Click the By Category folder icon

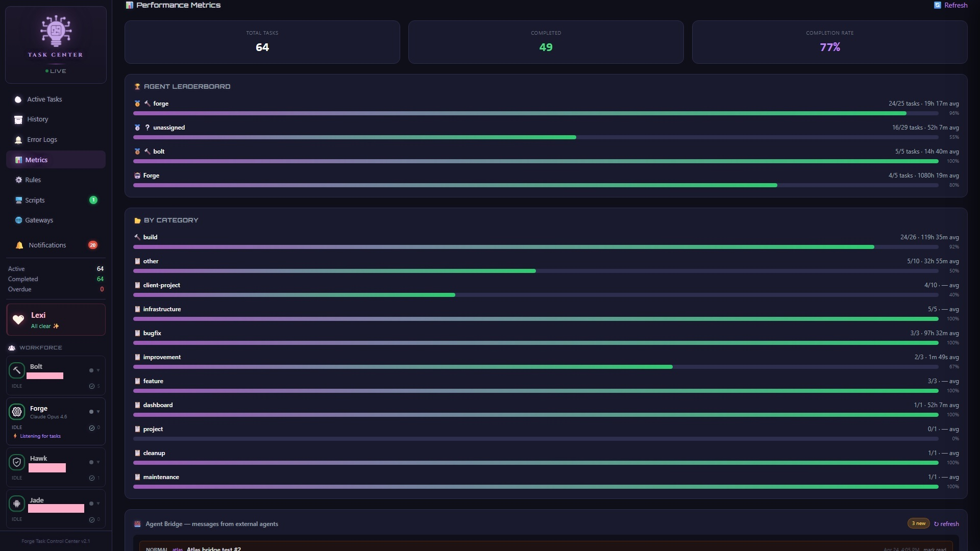[x=137, y=220]
